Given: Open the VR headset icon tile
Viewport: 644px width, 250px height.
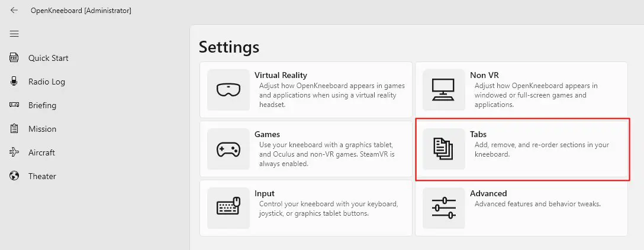Looking at the screenshot, I should (228, 90).
